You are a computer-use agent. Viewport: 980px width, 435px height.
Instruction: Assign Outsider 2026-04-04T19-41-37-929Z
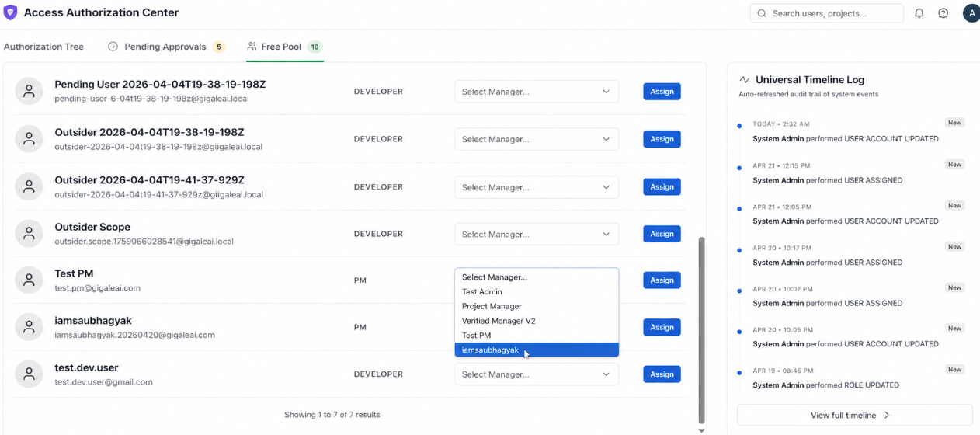pos(662,187)
